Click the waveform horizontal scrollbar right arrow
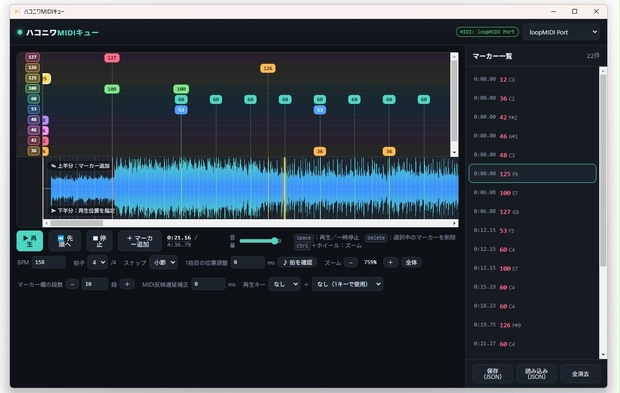Screen dimensions: 620x393 click(x=454, y=223)
